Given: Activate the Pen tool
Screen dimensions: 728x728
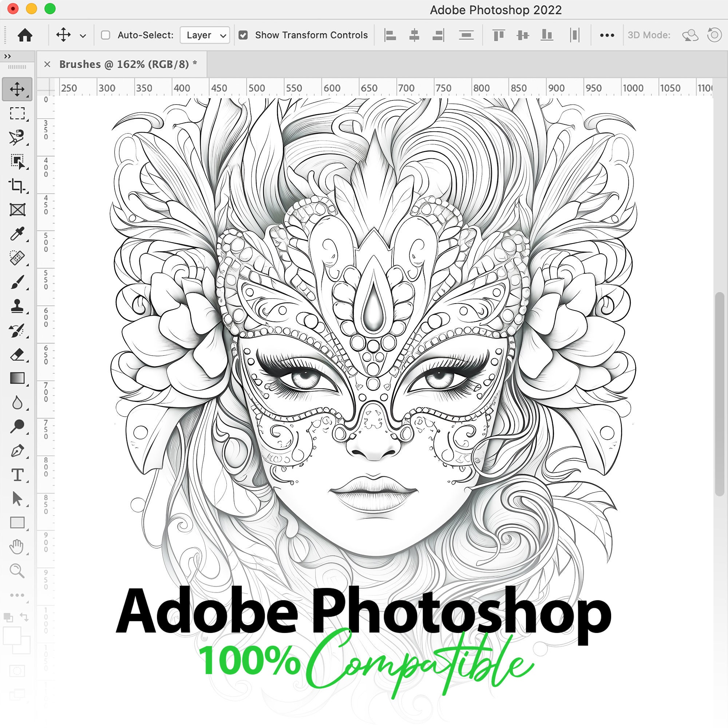Looking at the screenshot, I should click(17, 450).
